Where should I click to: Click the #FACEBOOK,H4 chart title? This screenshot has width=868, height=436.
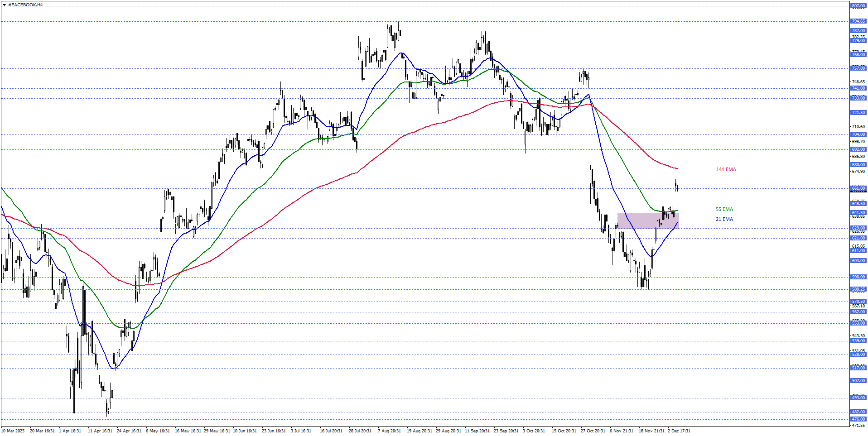pos(25,5)
